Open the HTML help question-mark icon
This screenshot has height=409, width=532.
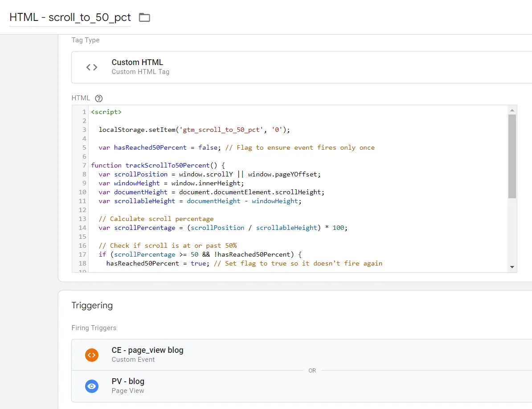(x=99, y=98)
